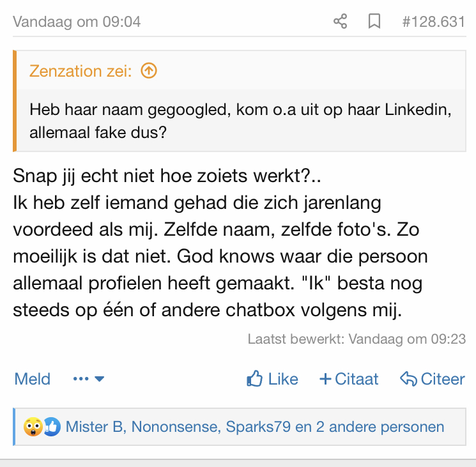Image resolution: width=476 pixels, height=467 pixels.
Task: Like the post with the thumbs-up button
Action: pyautogui.click(x=272, y=379)
